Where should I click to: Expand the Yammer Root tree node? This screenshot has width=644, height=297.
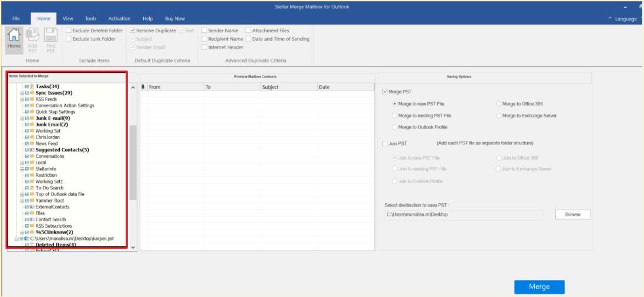[22, 201]
